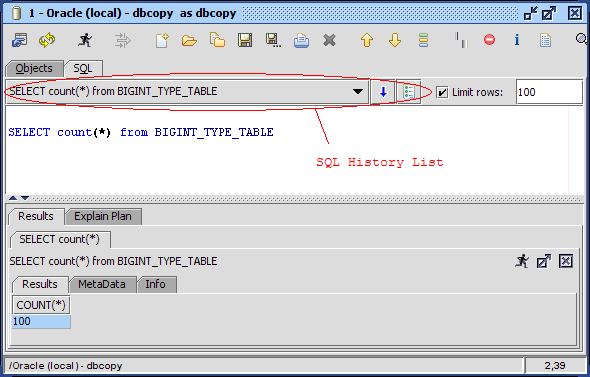The width and height of the screenshot is (590, 377).
Task: Click the magnifier icon at toolbar end
Action: (581, 39)
